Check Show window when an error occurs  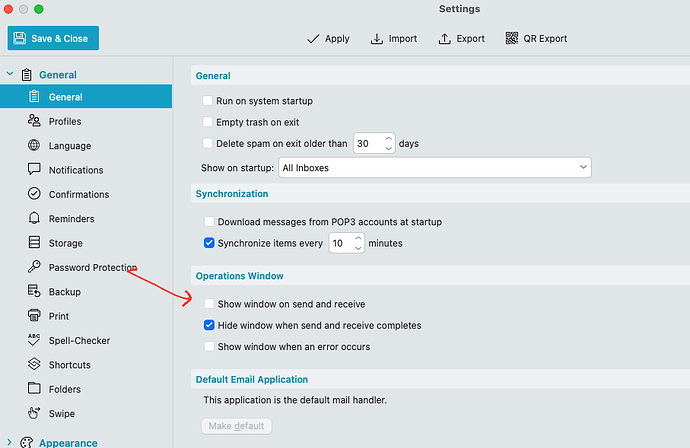[x=209, y=346]
